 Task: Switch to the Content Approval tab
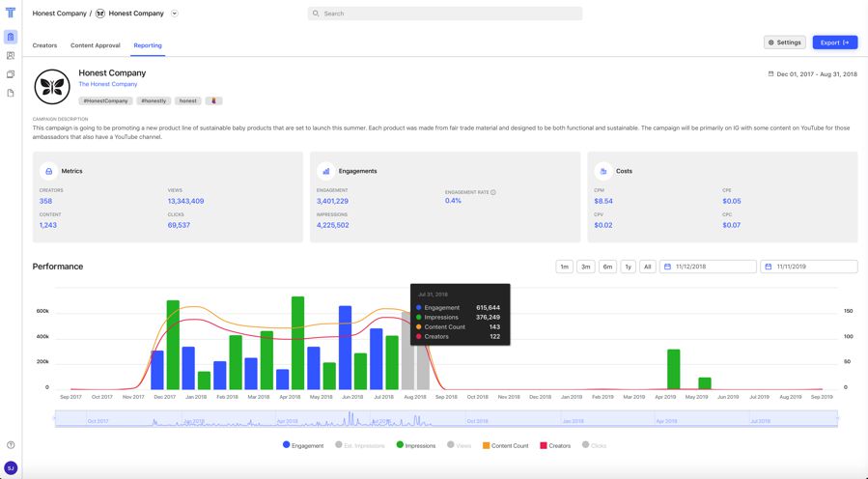tap(96, 45)
